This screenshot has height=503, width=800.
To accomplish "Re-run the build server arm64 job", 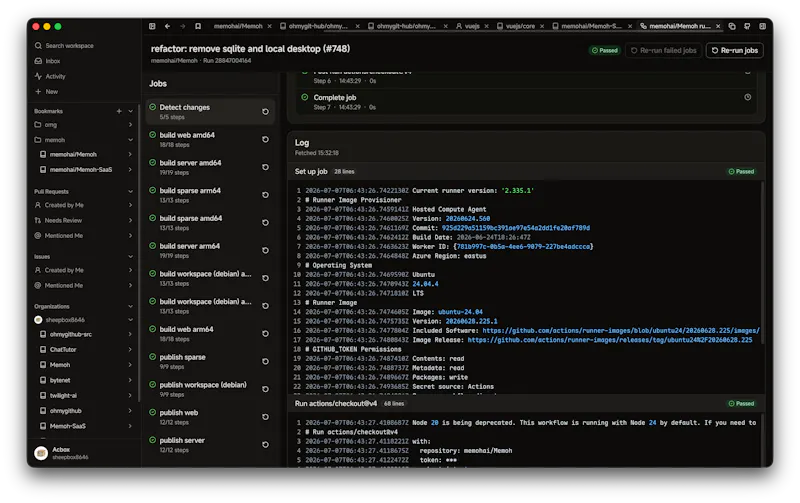I will 265,250.
